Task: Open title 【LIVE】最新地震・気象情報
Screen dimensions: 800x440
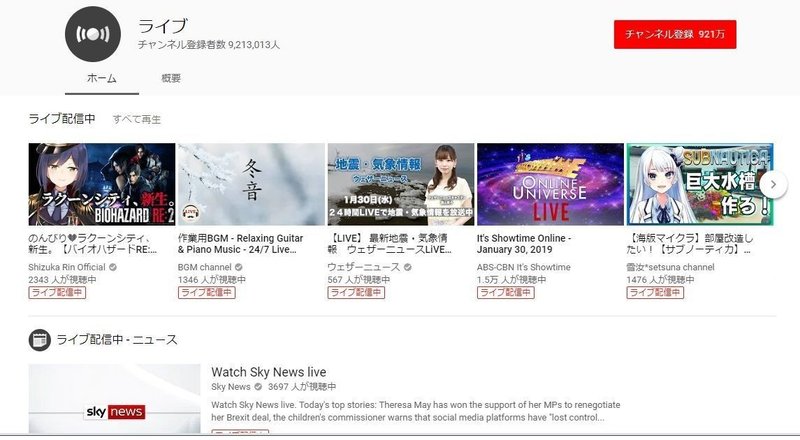Action: [389, 244]
